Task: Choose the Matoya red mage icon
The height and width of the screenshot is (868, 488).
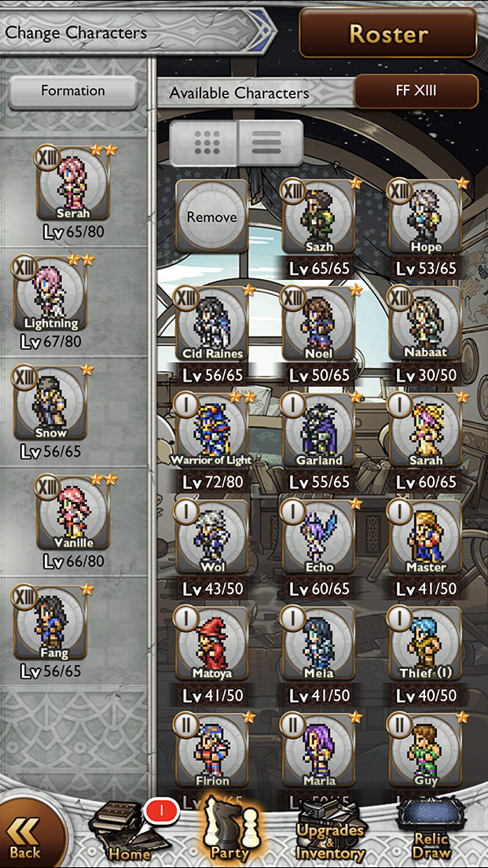Action: coord(212,644)
